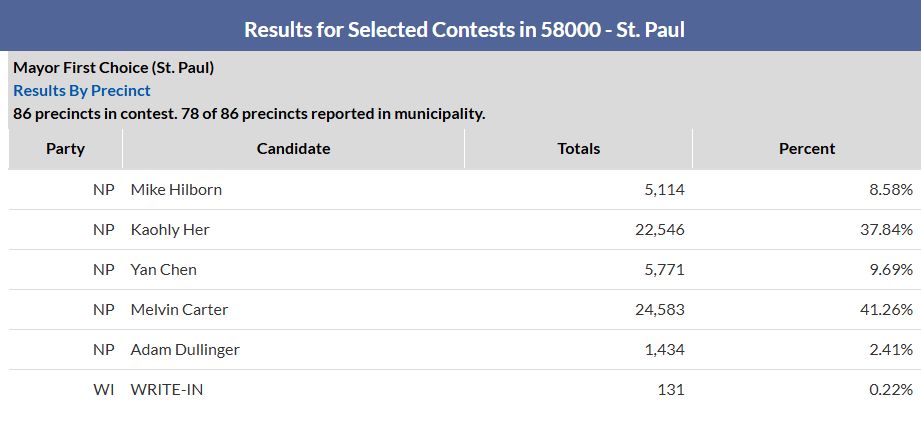Select the Percent column header
921x426 pixels.
(806, 149)
